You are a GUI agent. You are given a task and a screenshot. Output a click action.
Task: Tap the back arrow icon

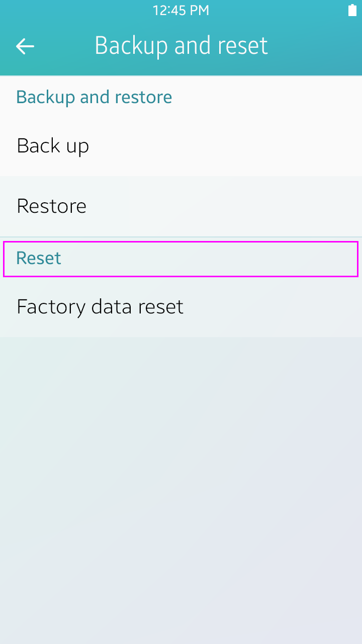[x=25, y=46]
